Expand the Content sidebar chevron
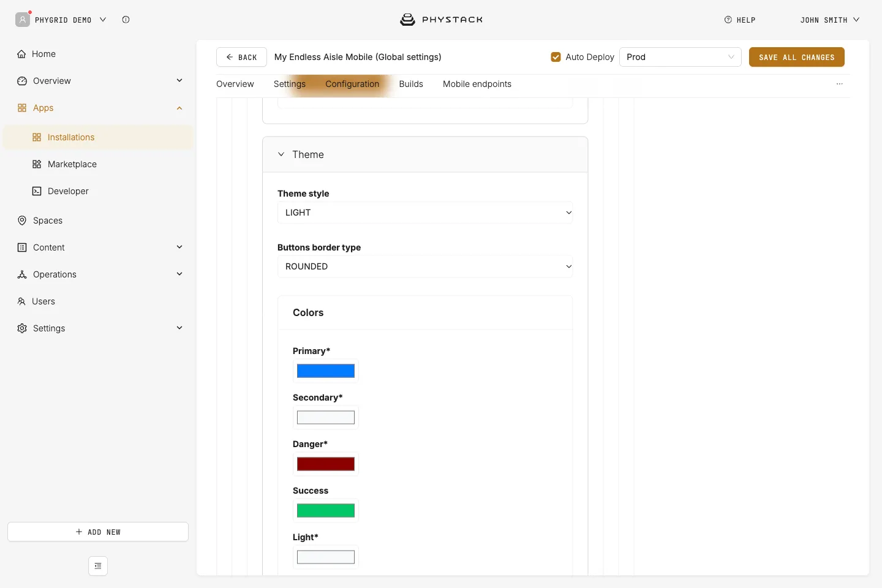Viewport: 882px width, 588px height. tap(179, 247)
